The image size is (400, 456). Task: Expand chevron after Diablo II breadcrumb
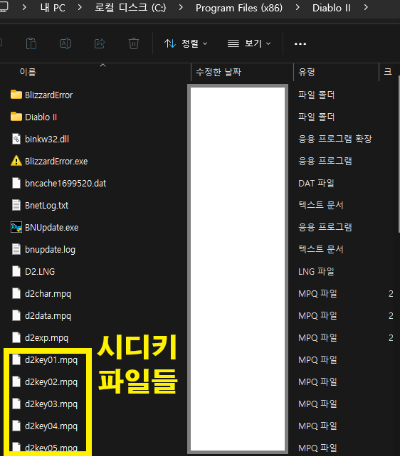[x=366, y=7]
